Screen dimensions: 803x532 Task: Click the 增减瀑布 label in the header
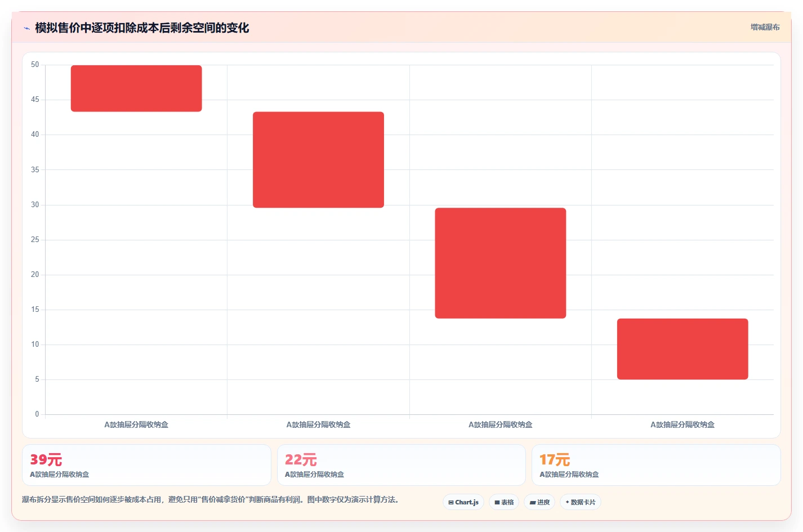tap(765, 27)
